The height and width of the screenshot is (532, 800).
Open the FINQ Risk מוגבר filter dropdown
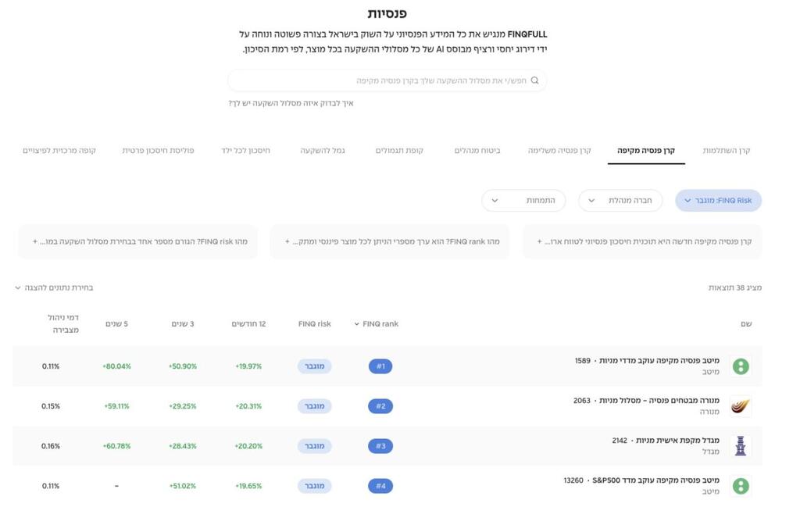(x=718, y=201)
